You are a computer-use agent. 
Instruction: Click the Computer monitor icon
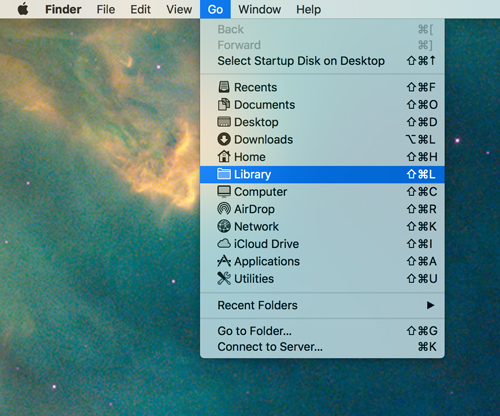click(x=224, y=191)
